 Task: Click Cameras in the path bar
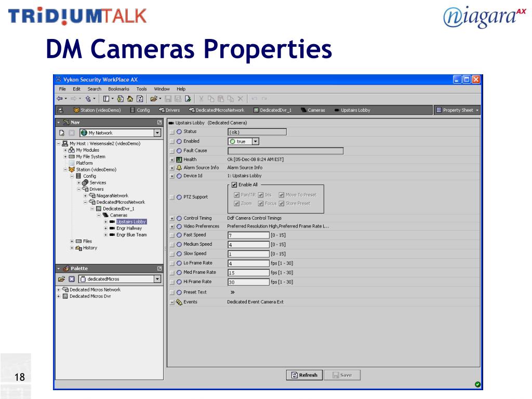pos(313,110)
